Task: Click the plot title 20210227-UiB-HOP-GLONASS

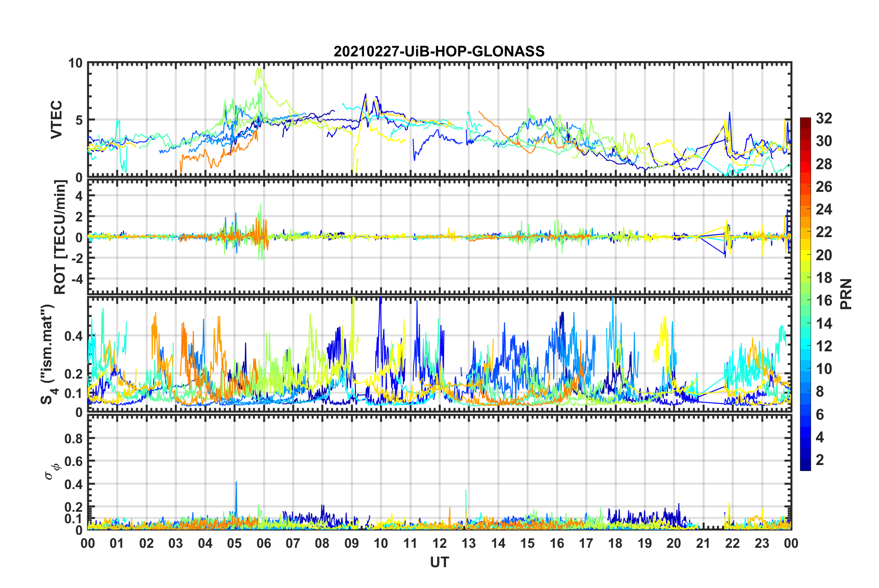Action: coord(439,51)
